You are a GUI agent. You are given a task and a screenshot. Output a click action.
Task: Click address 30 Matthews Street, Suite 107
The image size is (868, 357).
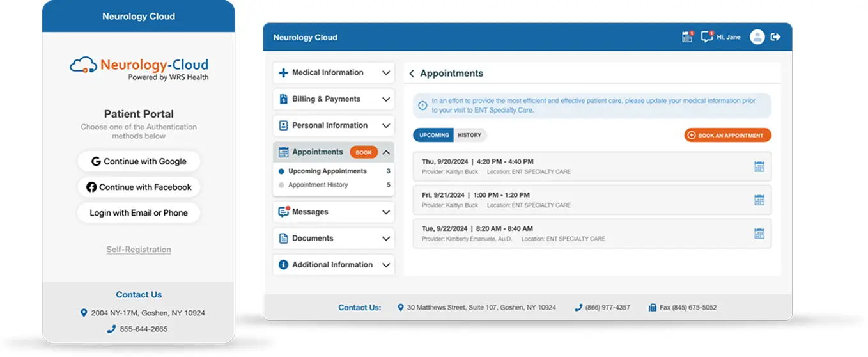click(481, 308)
